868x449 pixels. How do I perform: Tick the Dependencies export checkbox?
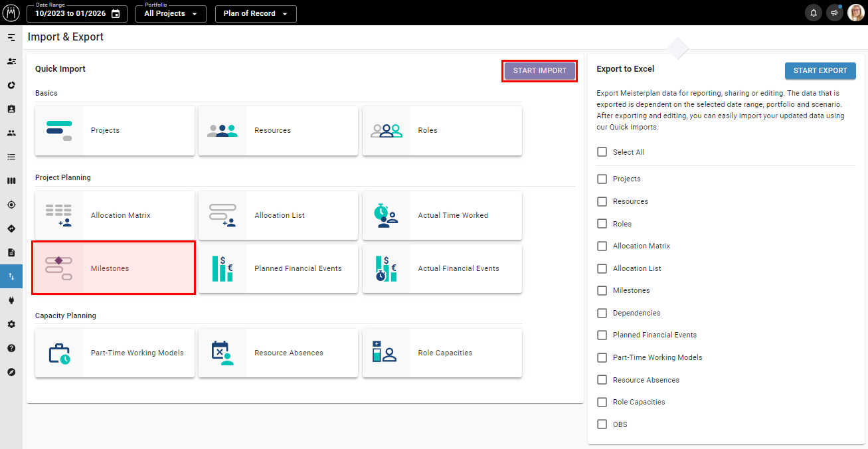click(x=602, y=313)
